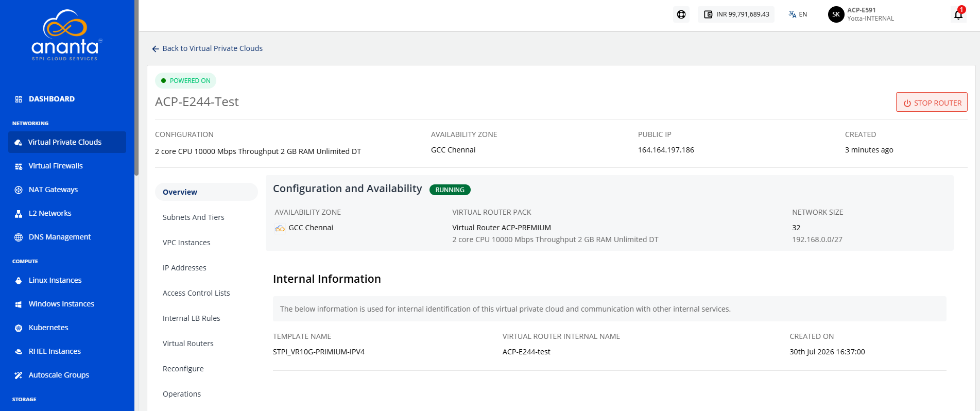This screenshot has height=411, width=980.
Task: Click the Dashboard grid icon
Action: click(x=19, y=99)
